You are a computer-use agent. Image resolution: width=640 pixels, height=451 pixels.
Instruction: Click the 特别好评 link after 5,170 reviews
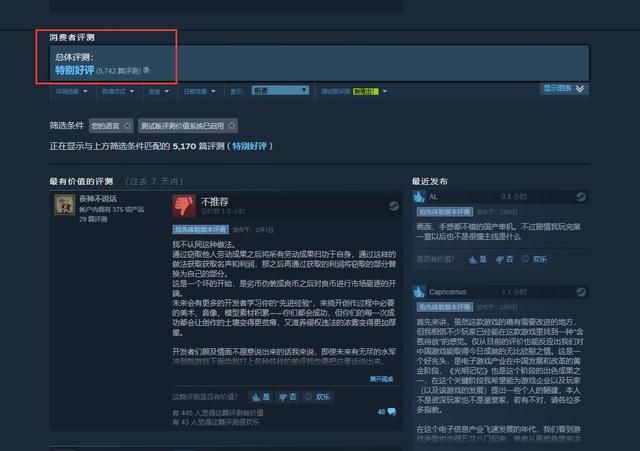tap(249, 146)
